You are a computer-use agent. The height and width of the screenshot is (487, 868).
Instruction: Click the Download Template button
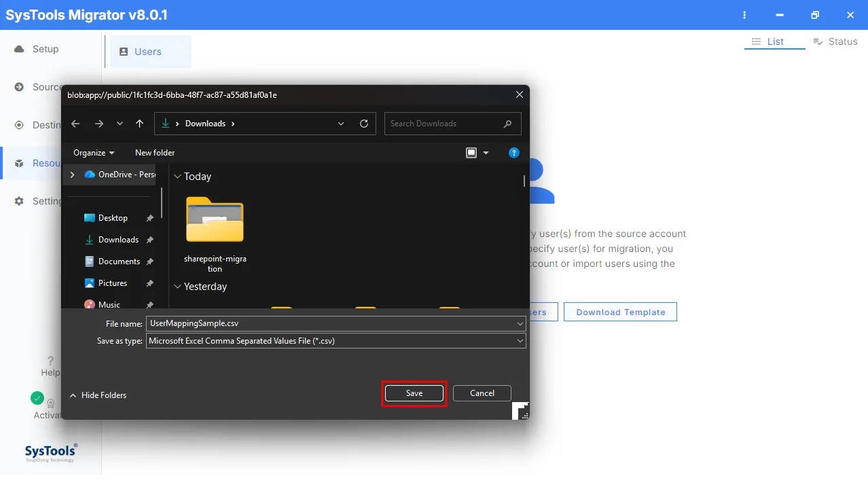tap(620, 312)
